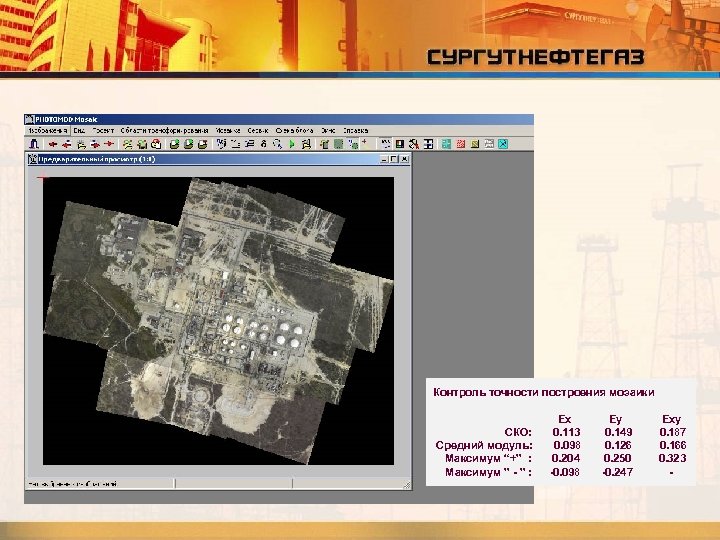Click the tool icon with red mark
720x540 pixels.
click(414, 145)
